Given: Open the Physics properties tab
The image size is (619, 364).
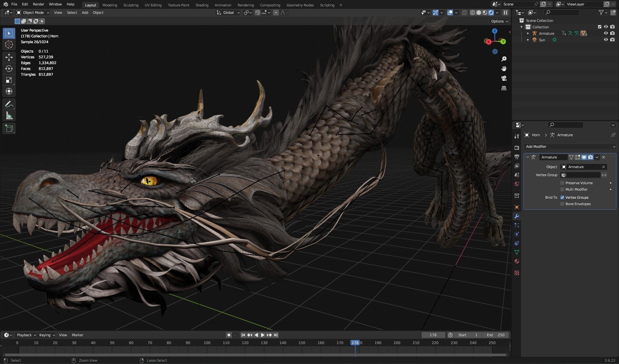Looking at the screenshot, I should click(x=517, y=234).
